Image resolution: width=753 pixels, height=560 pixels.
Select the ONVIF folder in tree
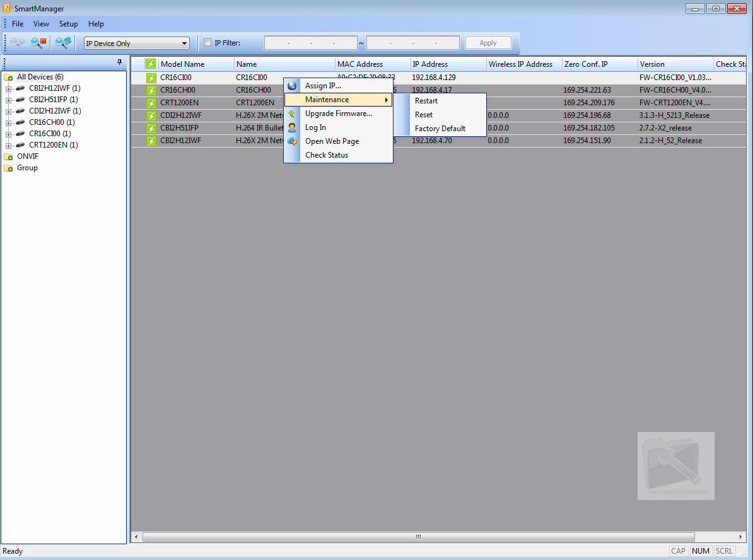(x=27, y=156)
